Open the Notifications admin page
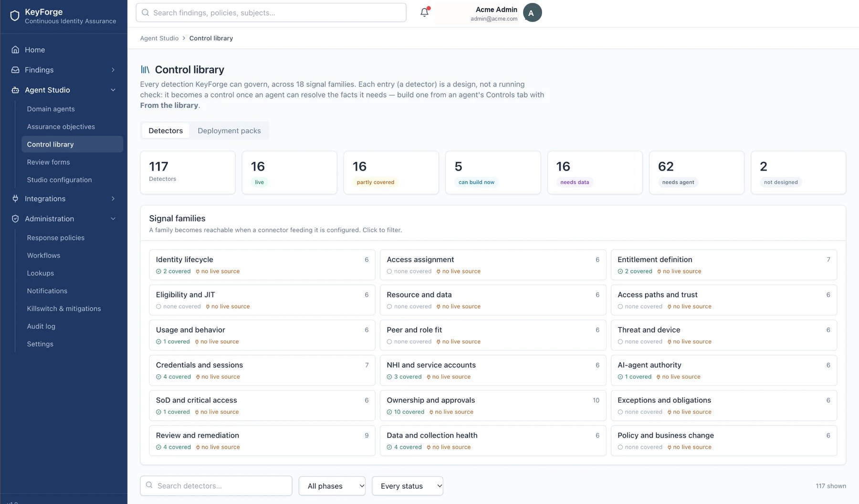This screenshot has width=859, height=504. pyautogui.click(x=72, y=291)
